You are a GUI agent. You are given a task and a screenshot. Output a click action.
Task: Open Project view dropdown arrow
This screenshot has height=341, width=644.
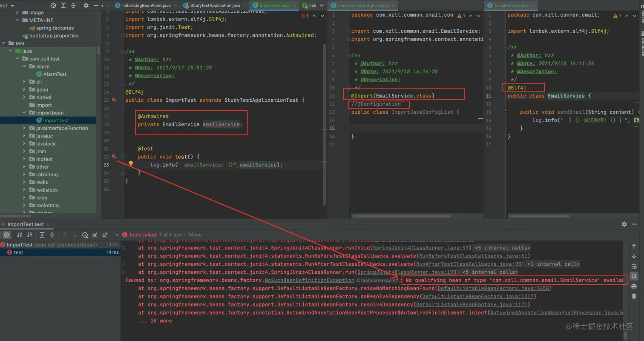[12, 6]
